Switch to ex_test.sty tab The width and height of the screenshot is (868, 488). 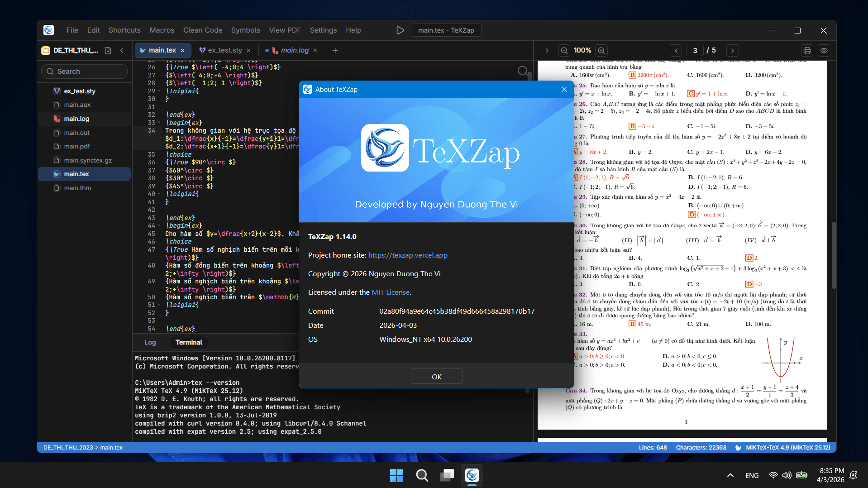225,51
